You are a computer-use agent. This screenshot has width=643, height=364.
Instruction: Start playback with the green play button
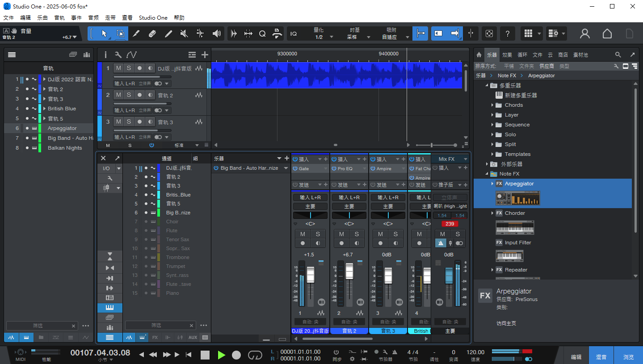(x=221, y=355)
